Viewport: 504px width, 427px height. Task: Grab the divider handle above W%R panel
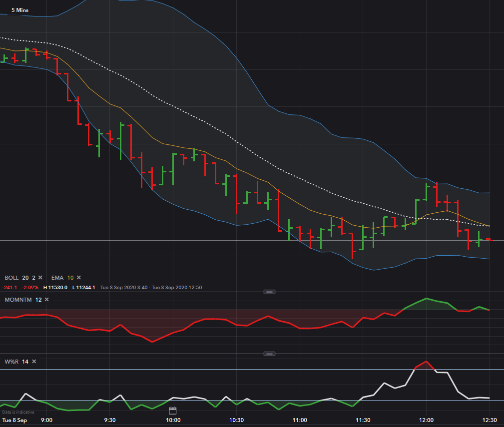coord(269,354)
